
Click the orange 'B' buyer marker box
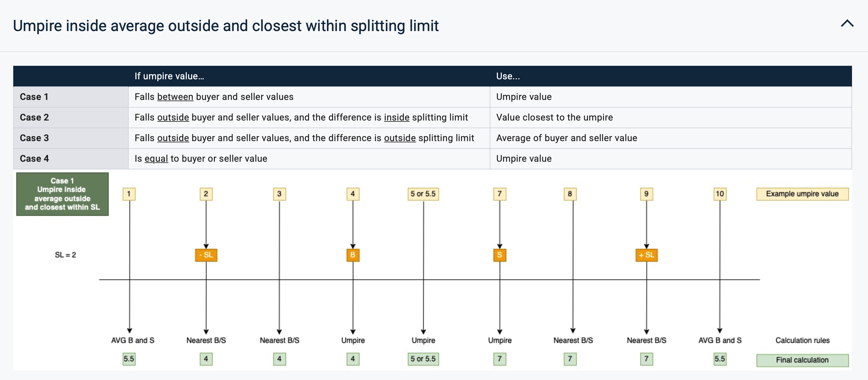(352, 255)
